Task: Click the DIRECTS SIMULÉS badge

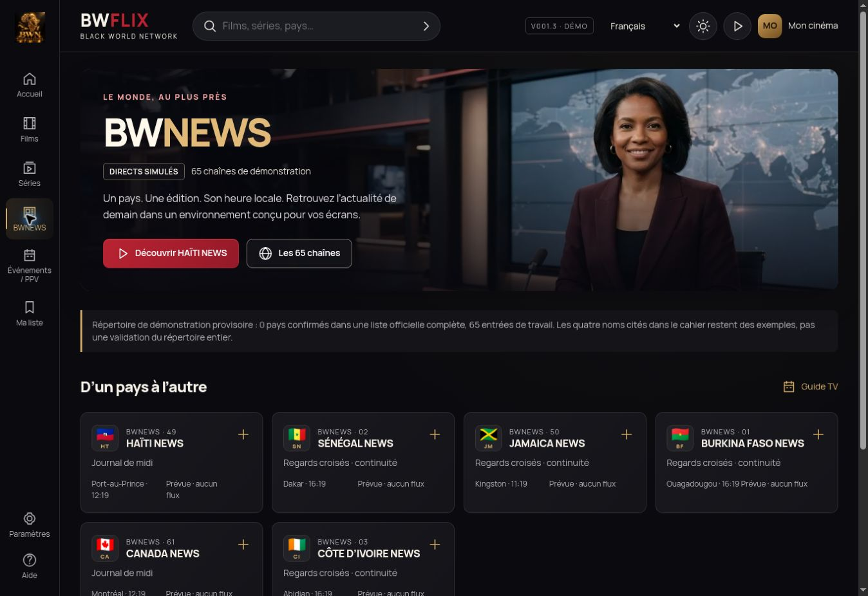Action: coord(144,172)
